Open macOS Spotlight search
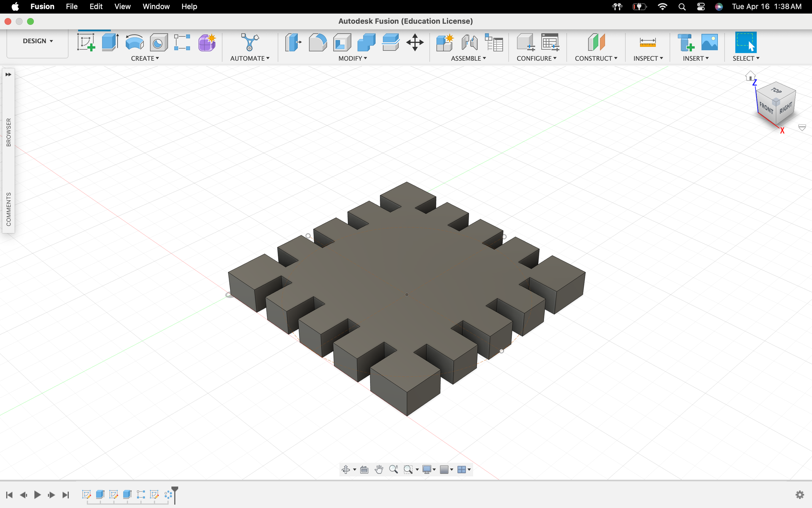812x508 pixels. click(x=682, y=6)
